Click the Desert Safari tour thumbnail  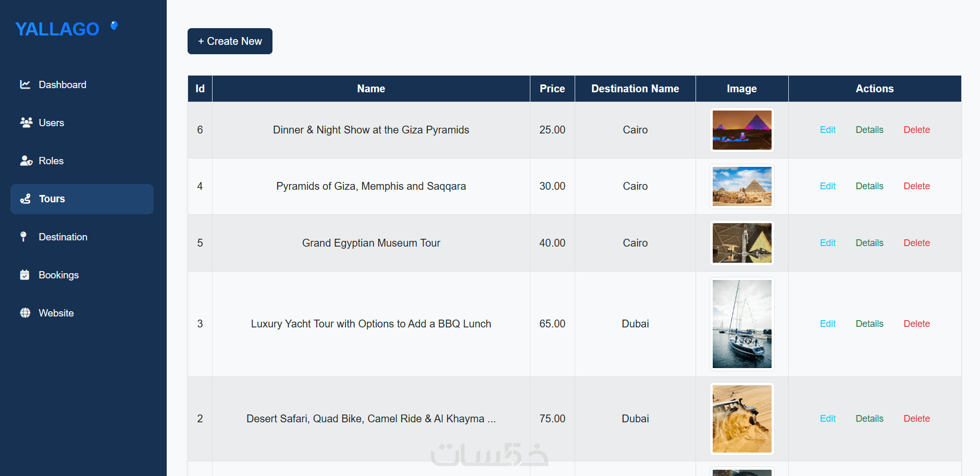coord(742,419)
